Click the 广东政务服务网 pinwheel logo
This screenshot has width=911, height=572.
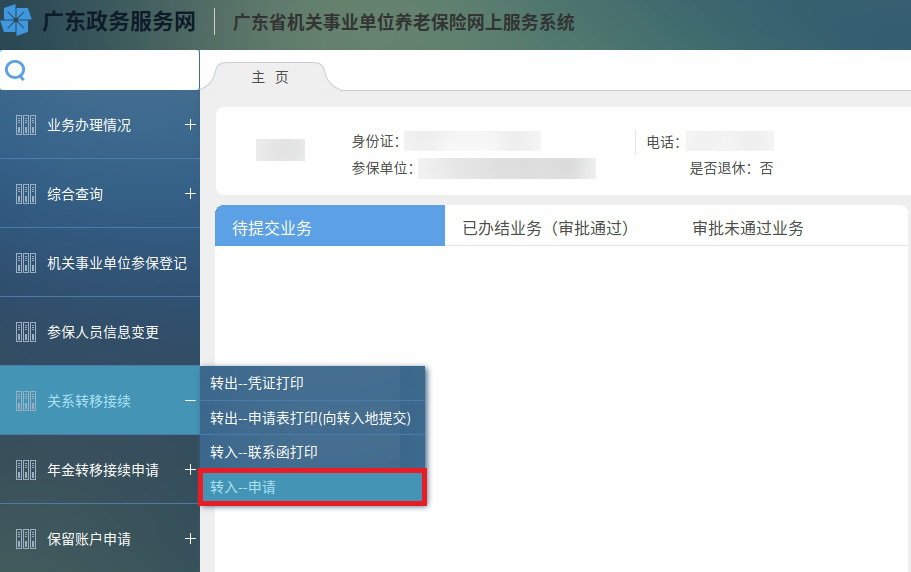click(17, 22)
